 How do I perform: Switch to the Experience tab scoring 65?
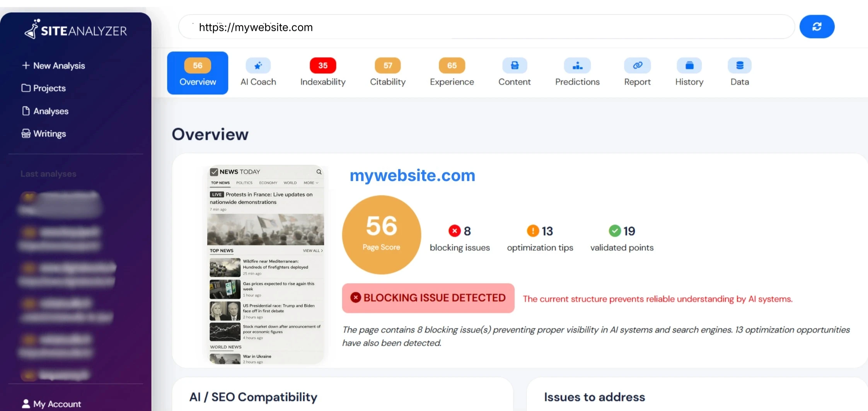click(452, 73)
